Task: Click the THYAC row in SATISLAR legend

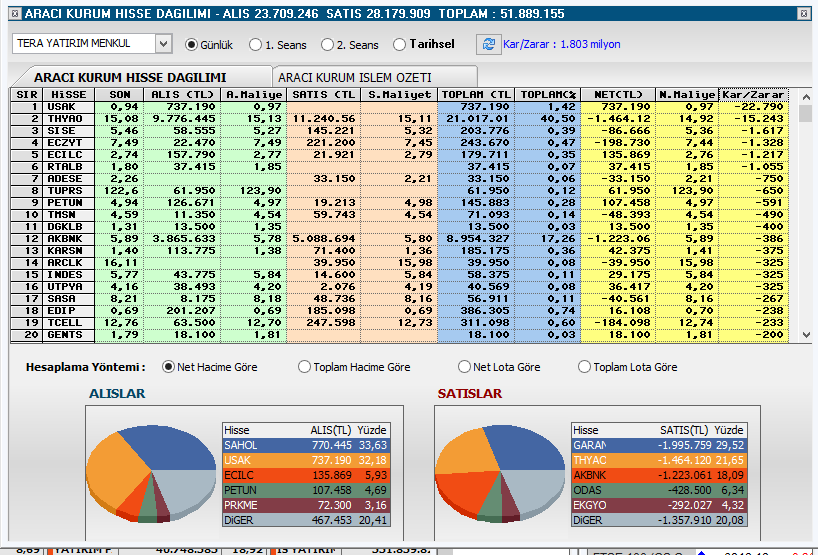Action: click(659, 461)
